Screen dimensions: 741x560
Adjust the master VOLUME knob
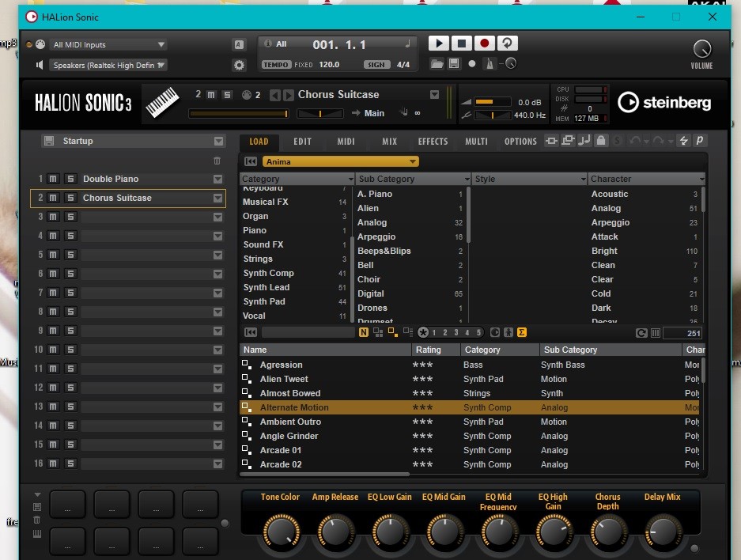701,49
